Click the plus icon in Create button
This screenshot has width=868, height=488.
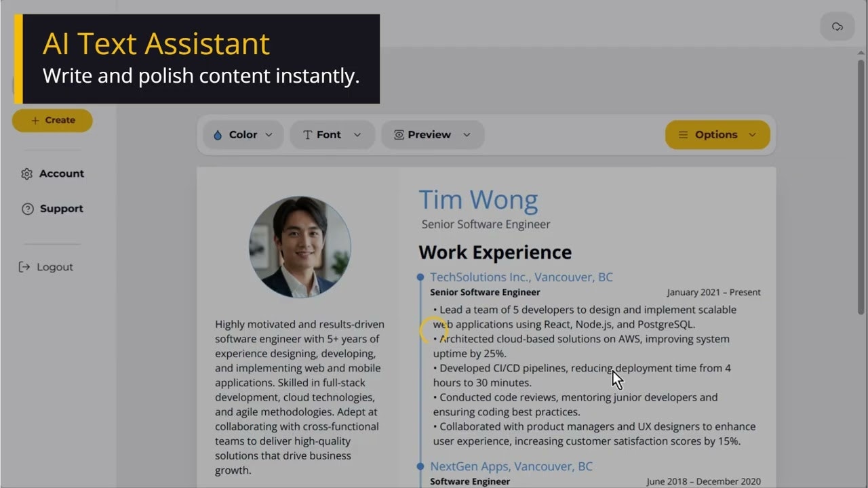point(35,121)
